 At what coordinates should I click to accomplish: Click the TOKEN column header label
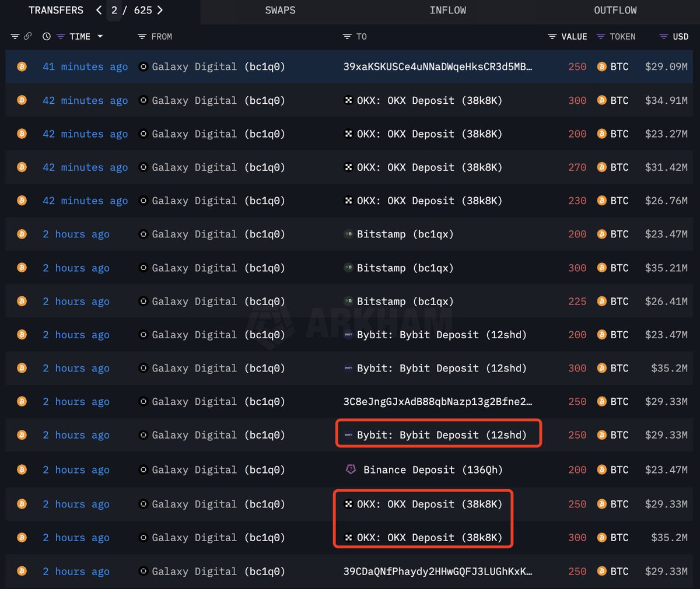pos(622,36)
